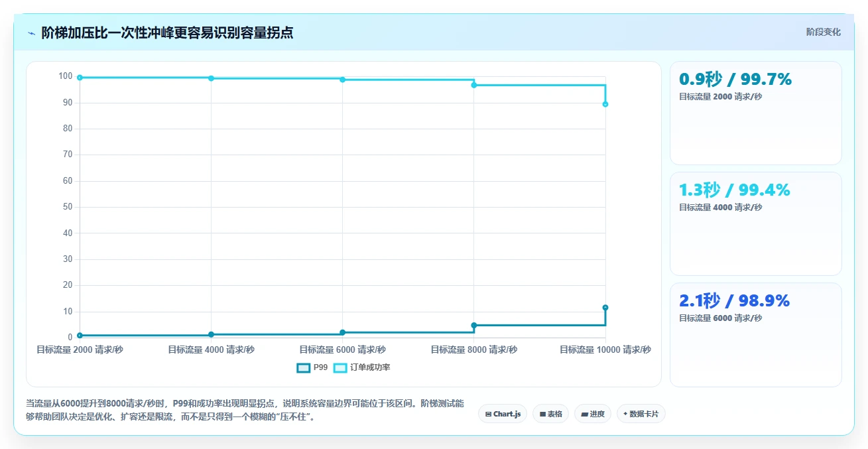The image size is (868, 449).
Task: Click card subtitle 目标流量 4000 请求/秒
Action: [720, 208]
